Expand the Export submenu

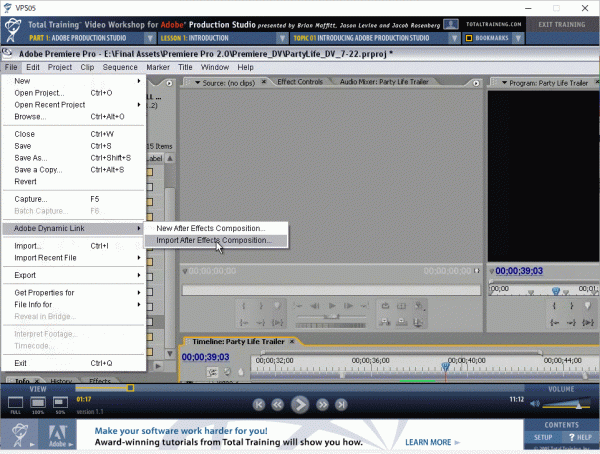click(74, 275)
